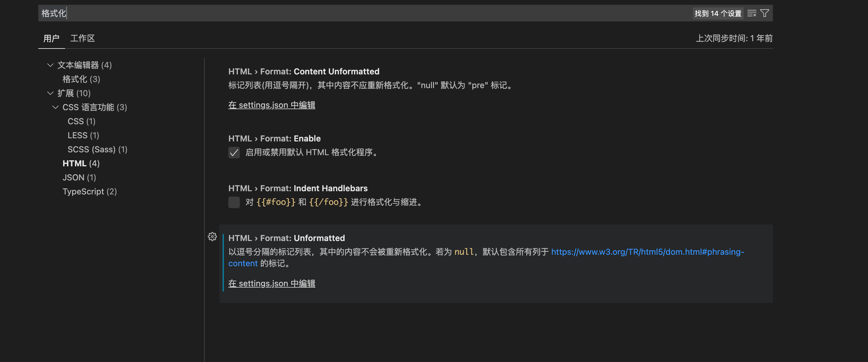
Task: Collapse the 文本编辑器 tree section
Action: [x=50, y=65]
